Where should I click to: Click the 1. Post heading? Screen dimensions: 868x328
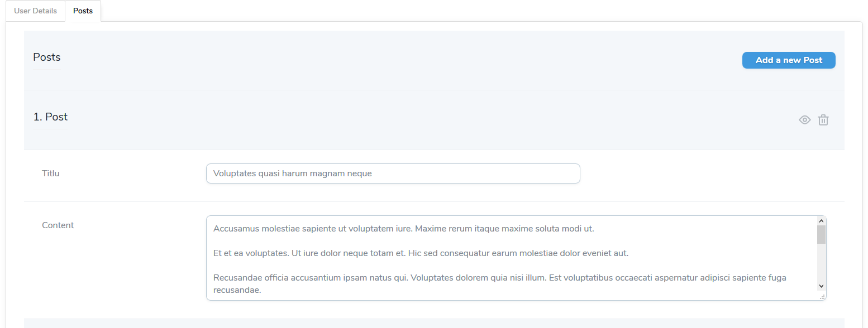(50, 117)
